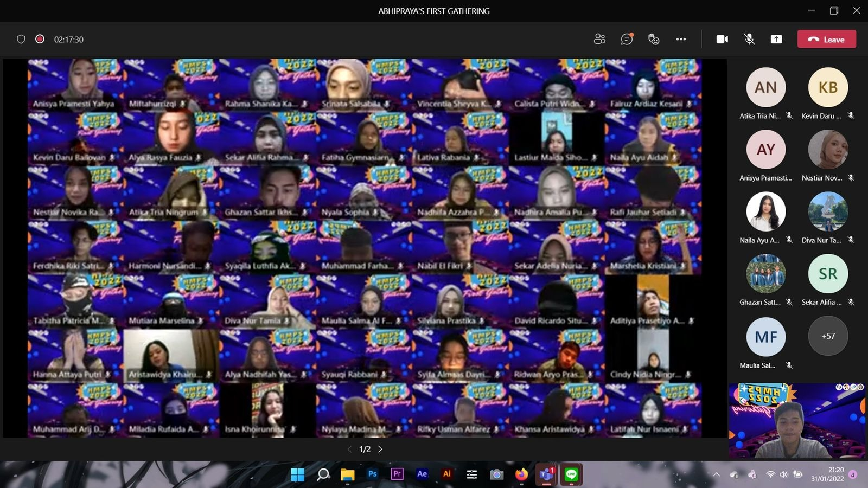This screenshot has height=488, width=868.
Task: Leave the meeting
Action: point(826,39)
